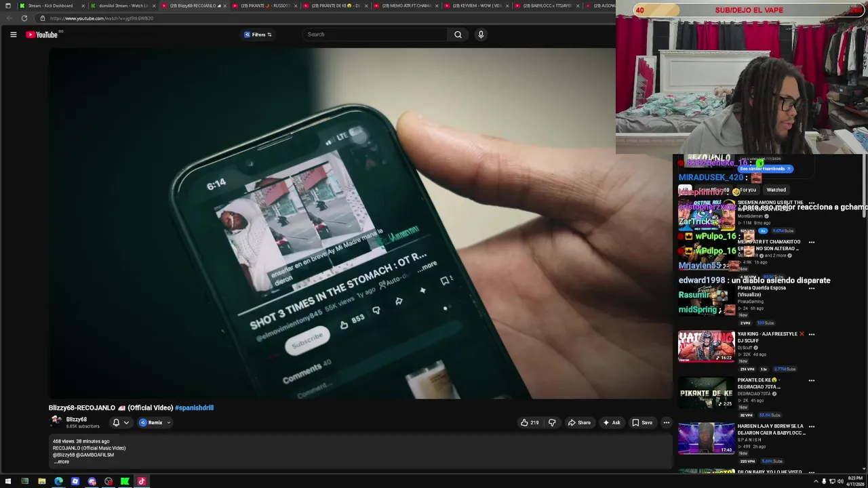Show hidden system tray icons
The width and height of the screenshot is (868, 488).
click(816, 481)
